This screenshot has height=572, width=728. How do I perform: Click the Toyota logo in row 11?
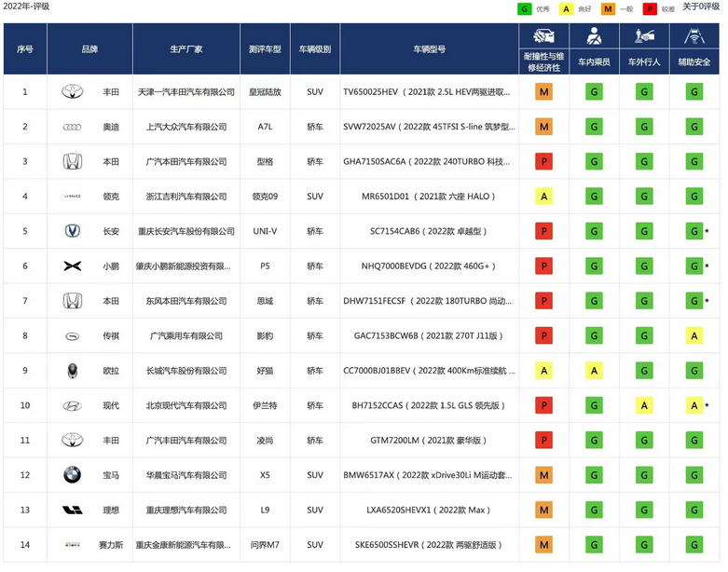[73, 440]
